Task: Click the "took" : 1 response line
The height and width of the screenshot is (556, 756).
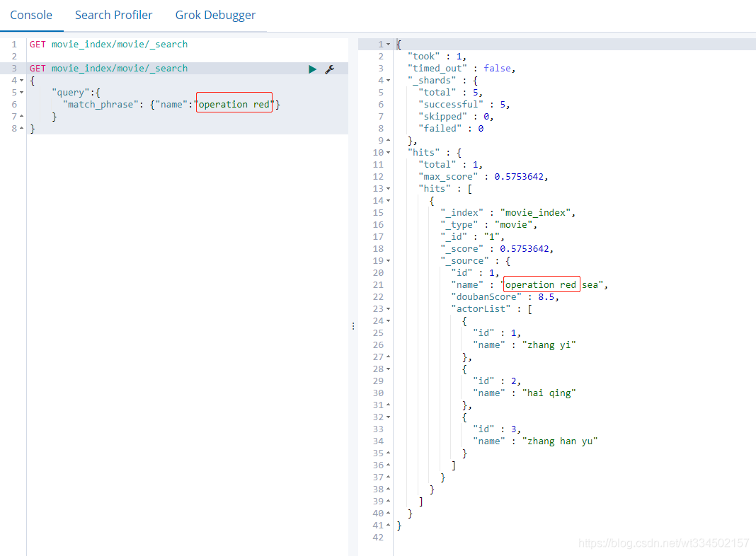Action: (437, 57)
